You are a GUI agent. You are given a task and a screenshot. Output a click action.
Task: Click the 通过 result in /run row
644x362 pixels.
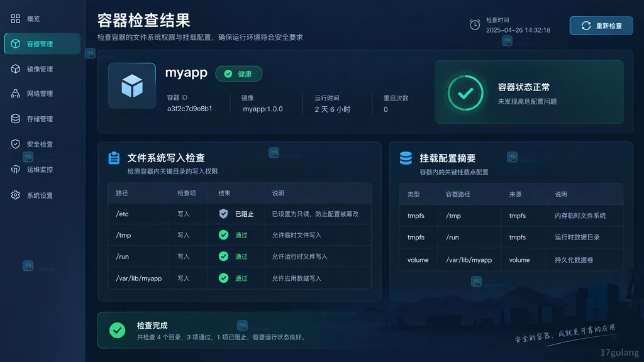point(241,256)
